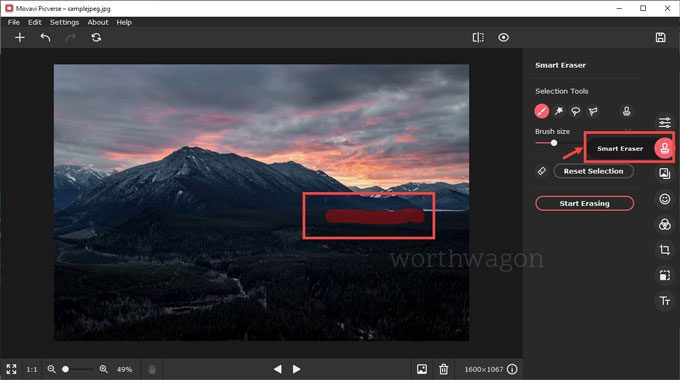
Task: Open the Replace Background tool
Action: (665, 174)
